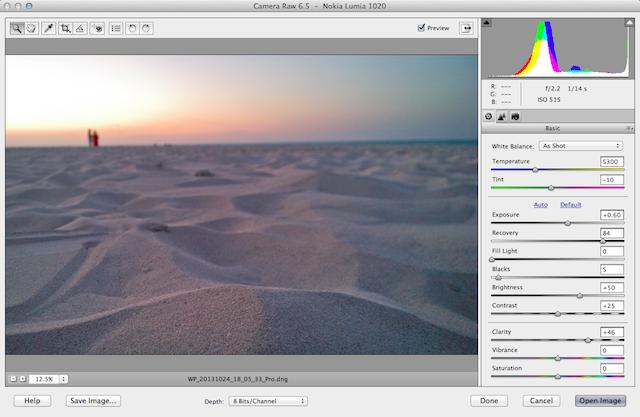Click the Auto link
Screen dimensions: 640x417
click(x=540, y=205)
